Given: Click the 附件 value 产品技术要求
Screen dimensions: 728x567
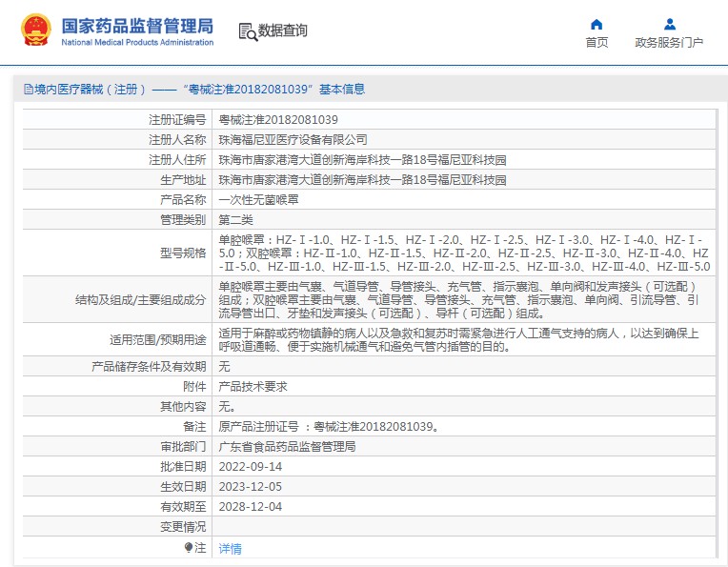Looking at the screenshot, I should coord(253,386).
